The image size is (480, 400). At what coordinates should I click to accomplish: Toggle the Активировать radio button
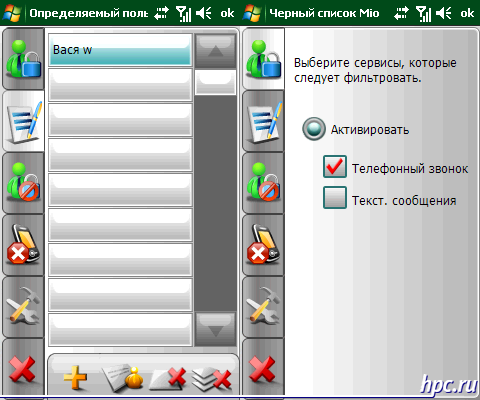pyautogui.click(x=314, y=129)
